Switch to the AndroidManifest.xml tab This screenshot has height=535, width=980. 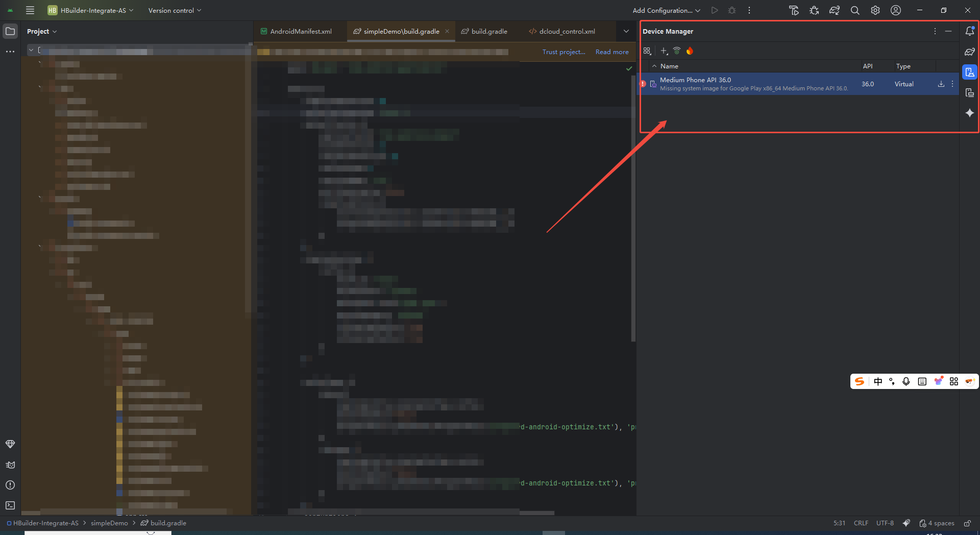click(x=301, y=31)
